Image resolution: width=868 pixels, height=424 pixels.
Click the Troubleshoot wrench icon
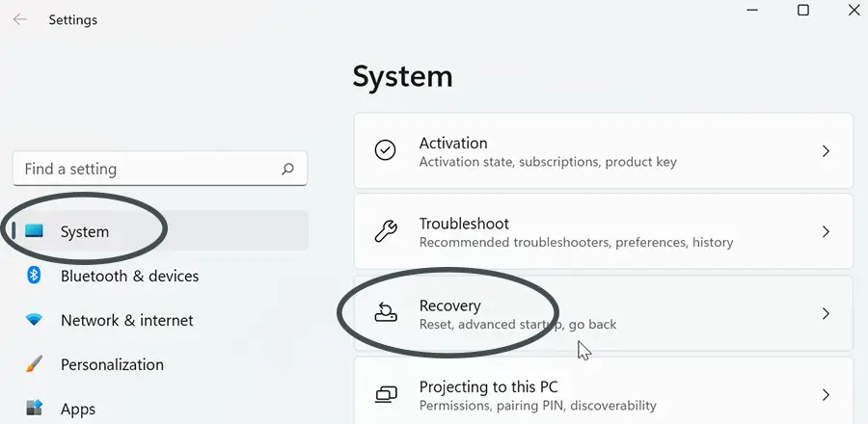point(386,231)
